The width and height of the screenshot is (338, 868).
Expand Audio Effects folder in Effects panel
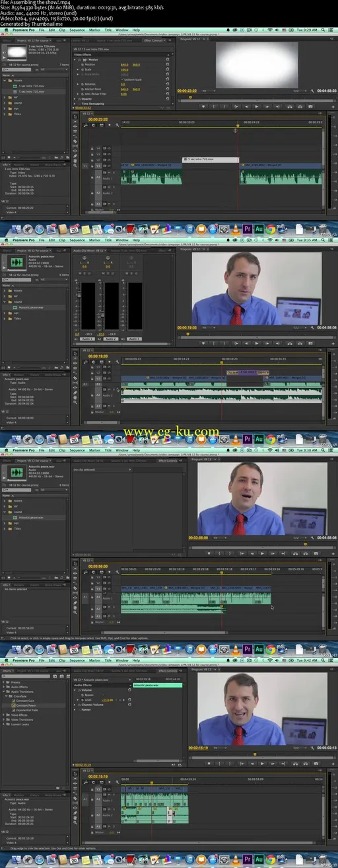click(3, 686)
